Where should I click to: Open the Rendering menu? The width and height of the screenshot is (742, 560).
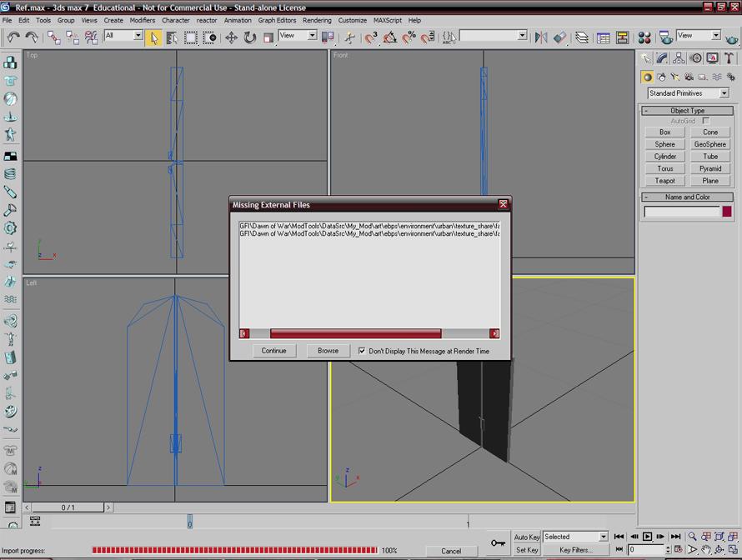[x=317, y=20]
